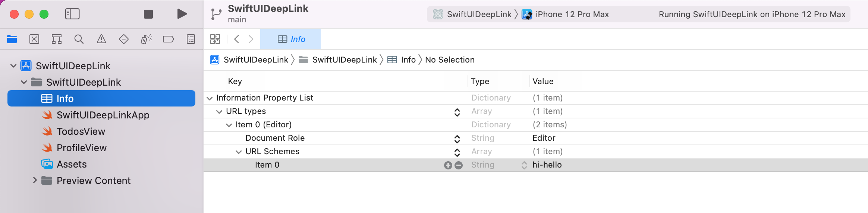Viewport: 868px width, 213px height.
Task: Select the Editor value cell
Action: (x=544, y=138)
